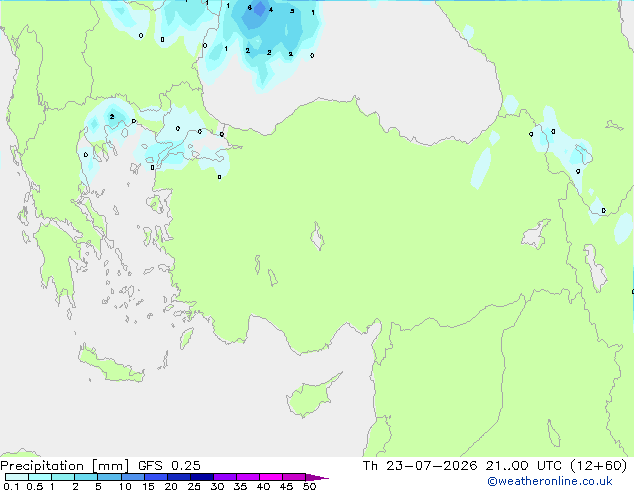
Task: Click the '2' value over northern Greece
Action: [112, 116]
